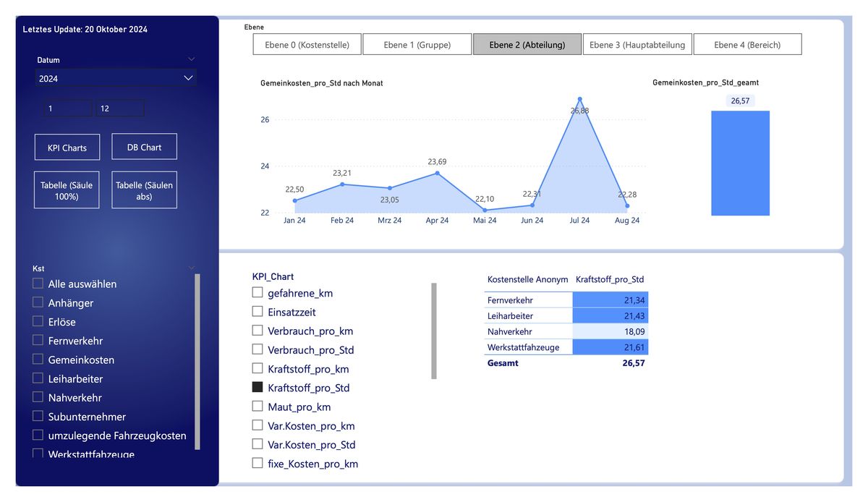The height and width of the screenshot is (502, 868).
Task: Select Var.Kosten_pro_Std checkbox
Action: click(257, 444)
